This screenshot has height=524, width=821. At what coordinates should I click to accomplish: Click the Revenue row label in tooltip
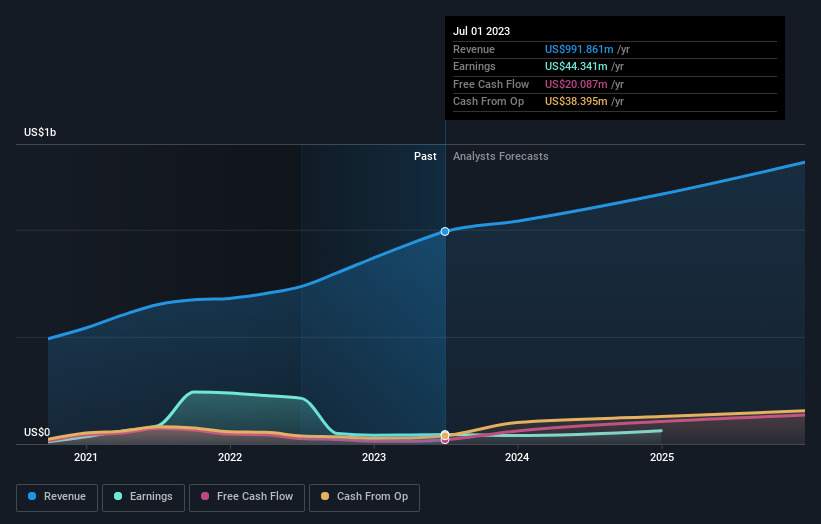473,49
